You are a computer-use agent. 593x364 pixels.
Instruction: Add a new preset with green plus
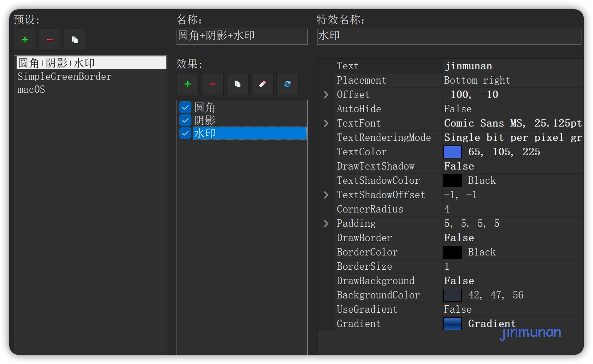click(x=25, y=40)
